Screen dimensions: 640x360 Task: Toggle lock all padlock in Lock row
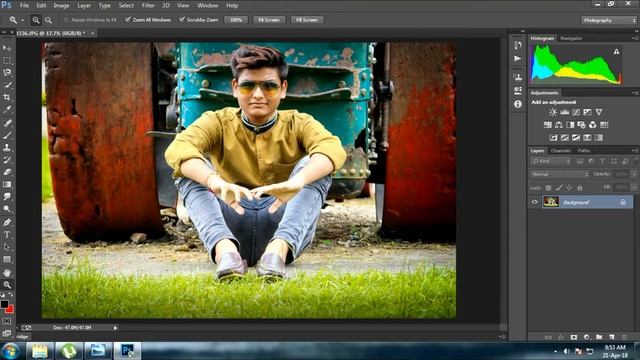pyautogui.click(x=580, y=188)
